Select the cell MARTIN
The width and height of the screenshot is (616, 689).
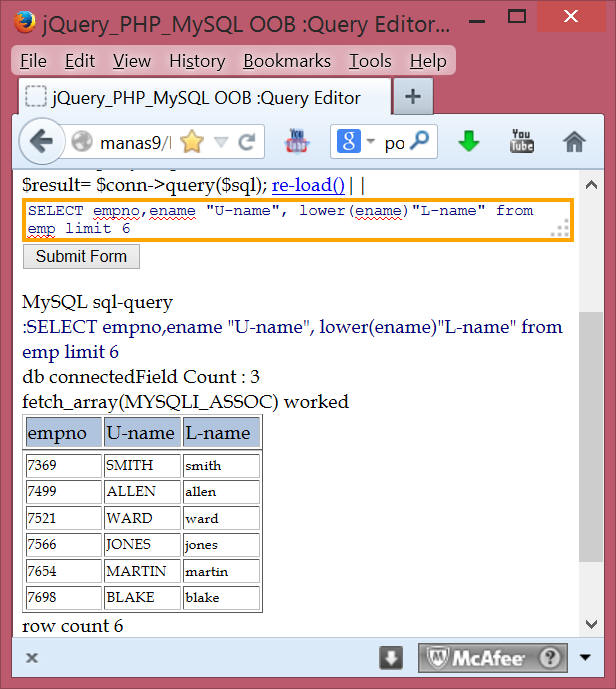pyautogui.click(x=142, y=571)
